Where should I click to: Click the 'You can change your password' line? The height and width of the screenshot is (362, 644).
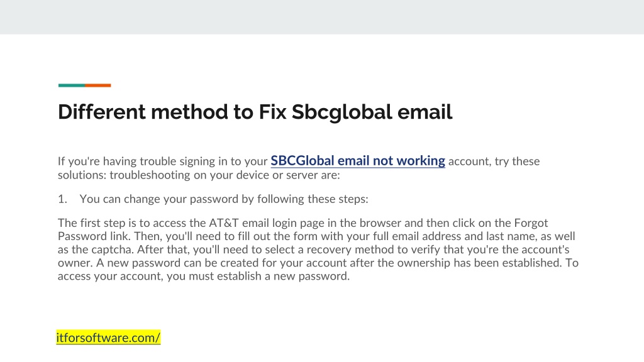224,199
